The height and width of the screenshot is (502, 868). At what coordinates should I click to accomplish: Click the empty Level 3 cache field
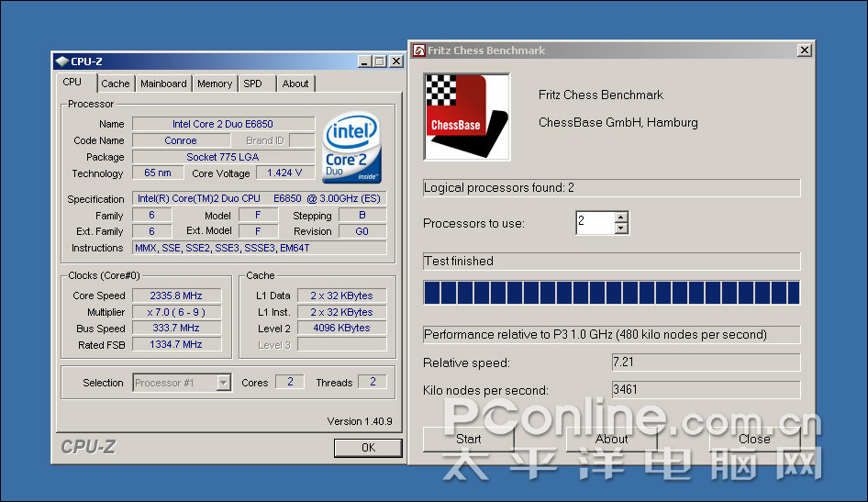341,344
